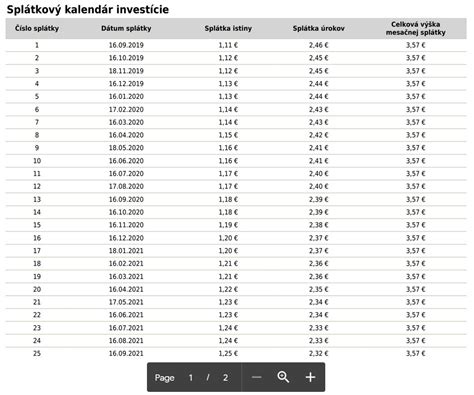
Task: Click the total pages number 2
Action: click(x=225, y=378)
